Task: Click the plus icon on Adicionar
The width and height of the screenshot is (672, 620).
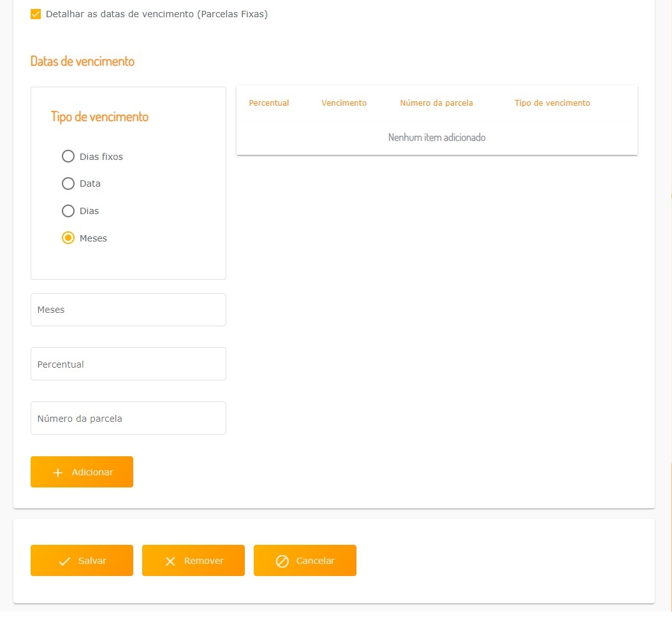Action: [x=58, y=473]
